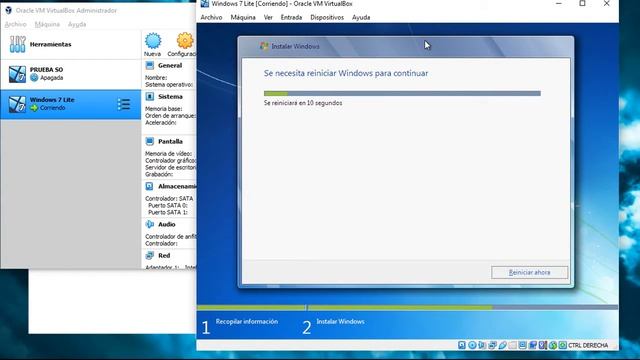Click the Audio section speaker icon
This screenshot has height=360, width=640.
[x=150, y=224]
